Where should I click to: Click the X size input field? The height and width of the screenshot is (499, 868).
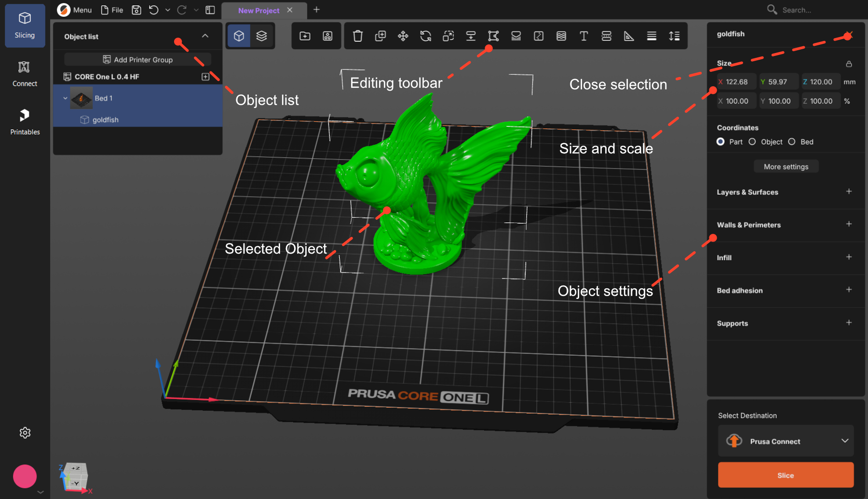[736, 82]
